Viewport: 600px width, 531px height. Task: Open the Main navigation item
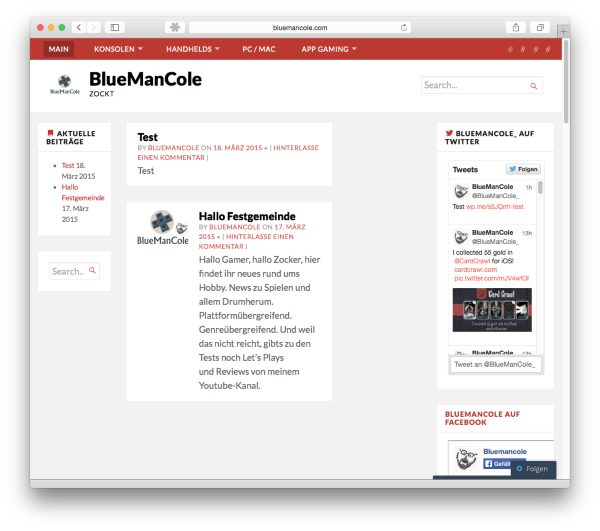click(x=59, y=49)
